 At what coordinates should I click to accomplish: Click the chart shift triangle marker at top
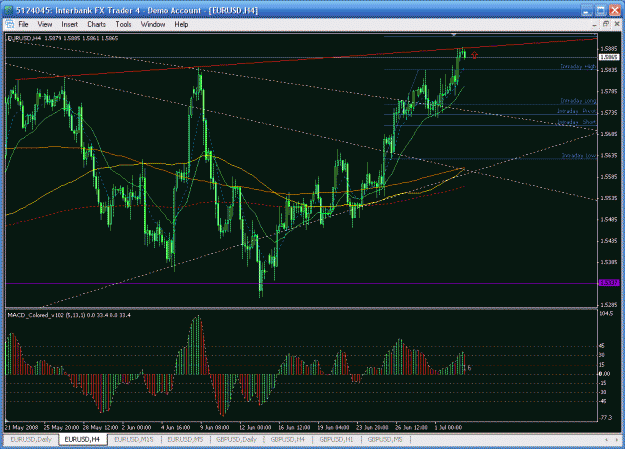(454, 35)
